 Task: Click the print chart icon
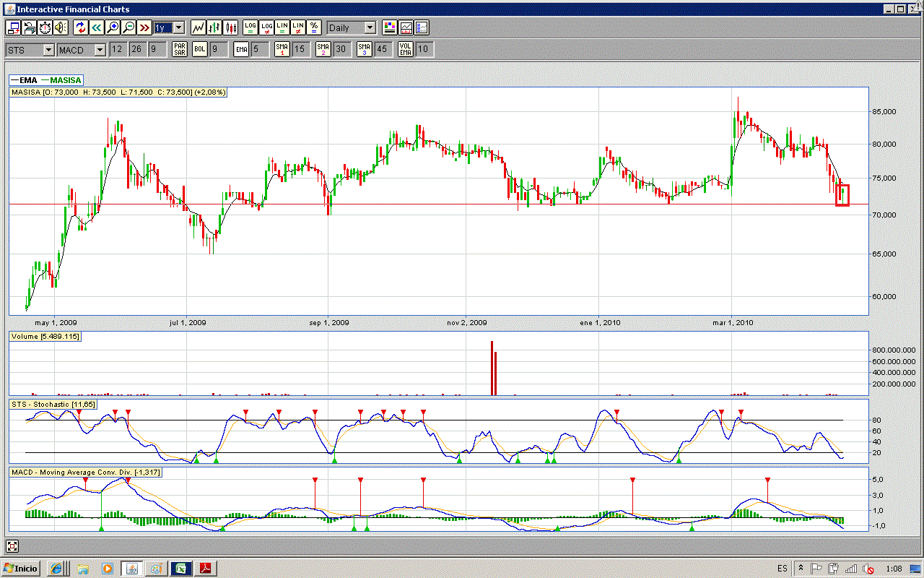[30, 27]
